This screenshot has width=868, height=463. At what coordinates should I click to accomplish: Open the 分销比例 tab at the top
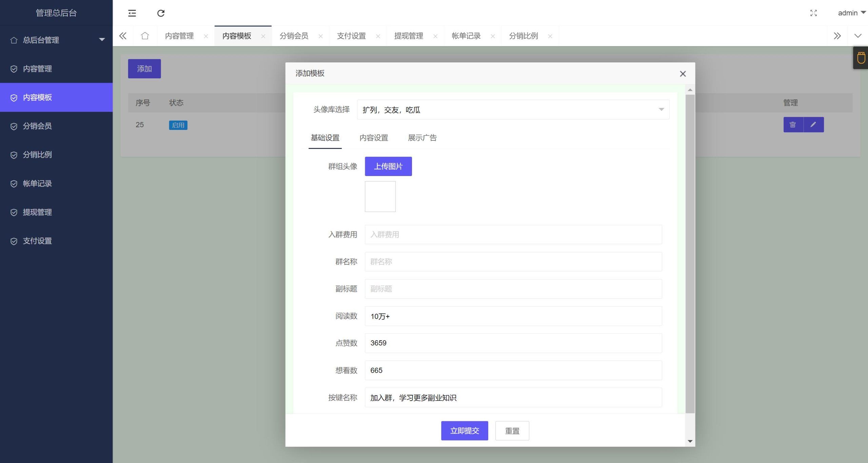[523, 36]
